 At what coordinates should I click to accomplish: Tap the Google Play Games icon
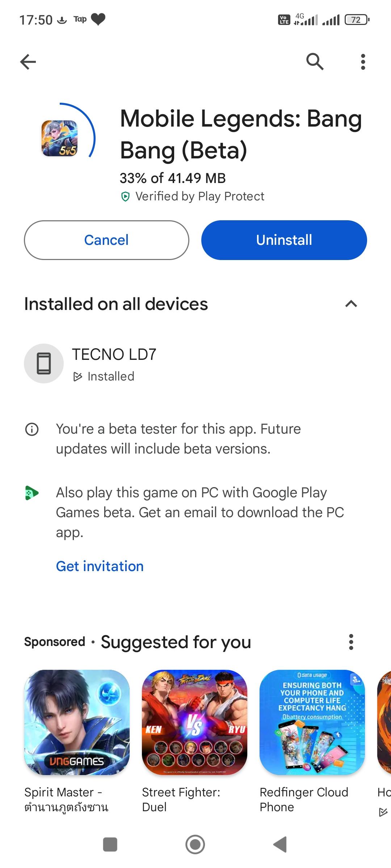pyautogui.click(x=32, y=493)
